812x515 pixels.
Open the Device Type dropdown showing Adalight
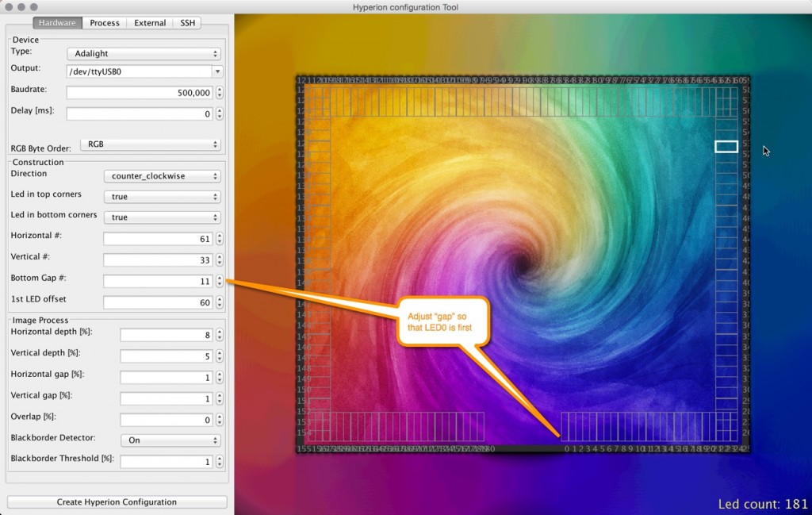143,55
